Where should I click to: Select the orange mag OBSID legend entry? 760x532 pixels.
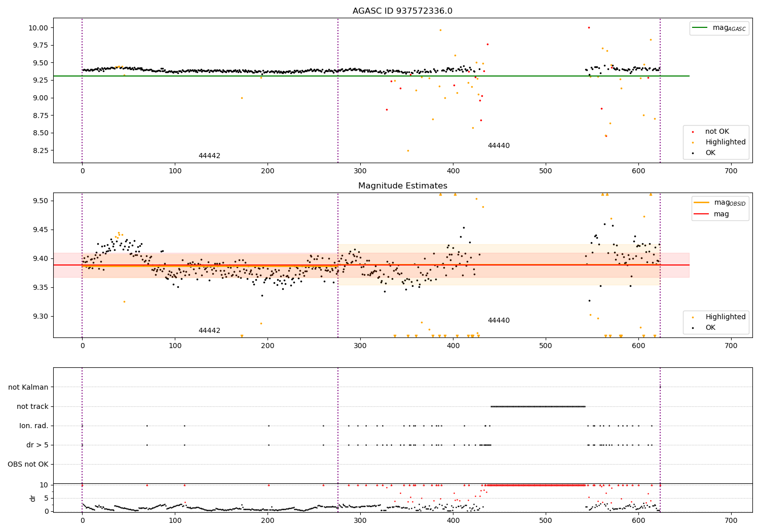720,203
